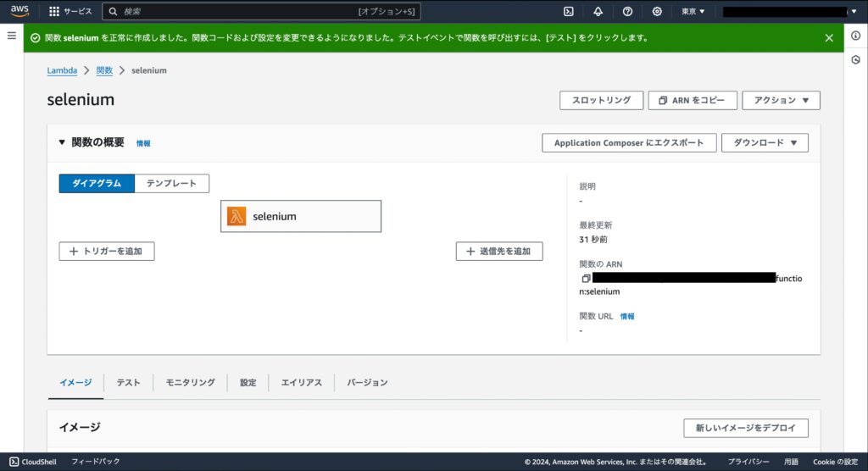Open the hamburger side navigation menu

pos(12,36)
